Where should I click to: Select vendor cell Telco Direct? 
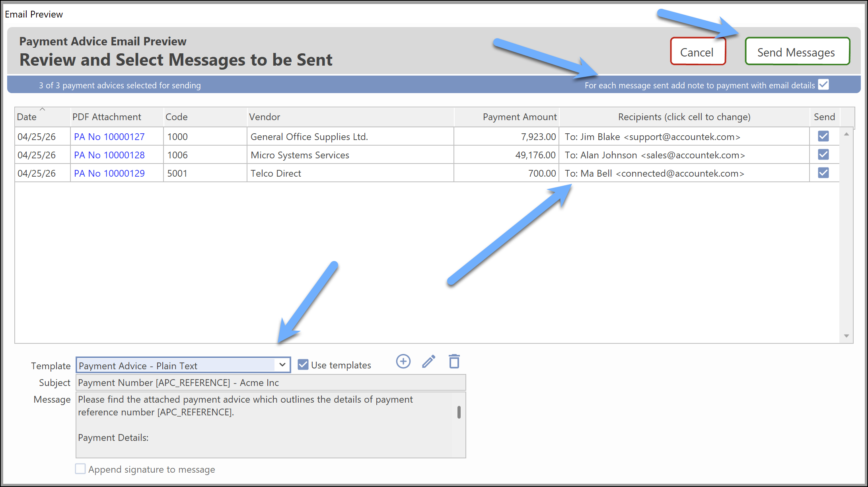pyautogui.click(x=350, y=173)
